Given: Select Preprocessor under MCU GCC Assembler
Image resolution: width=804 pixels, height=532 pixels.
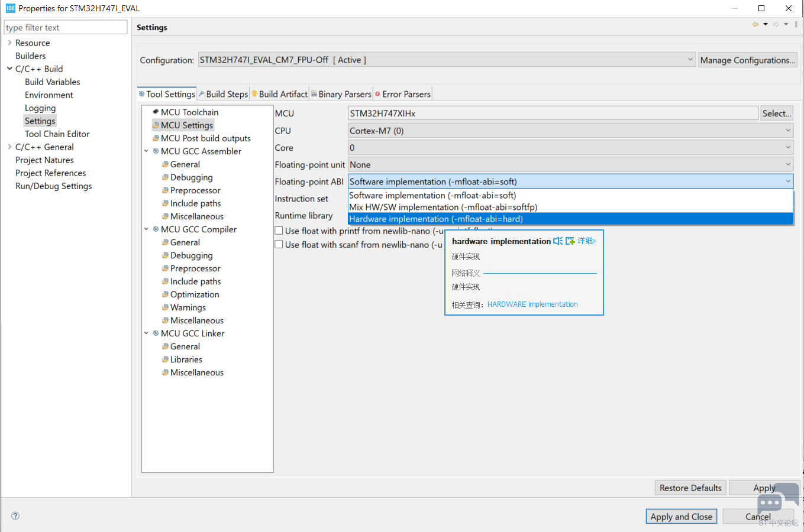Looking at the screenshot, I should pos(195,190).
